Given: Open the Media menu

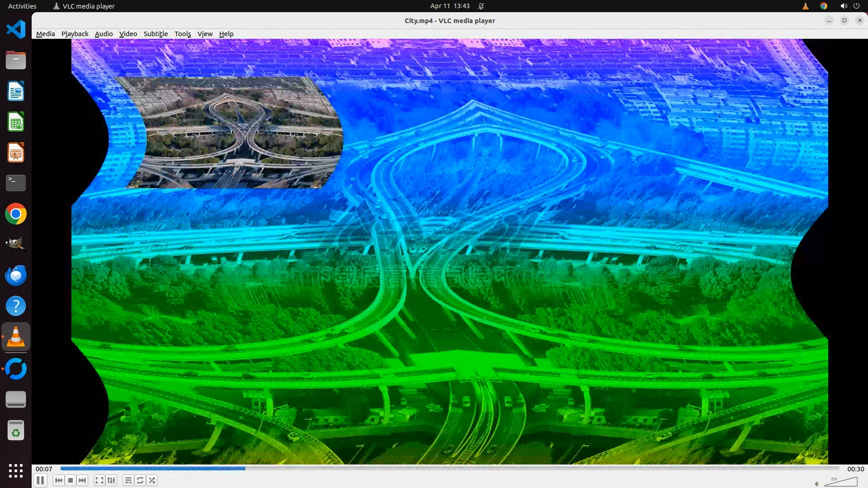Looking at the screenshot, I should (45, 34).
